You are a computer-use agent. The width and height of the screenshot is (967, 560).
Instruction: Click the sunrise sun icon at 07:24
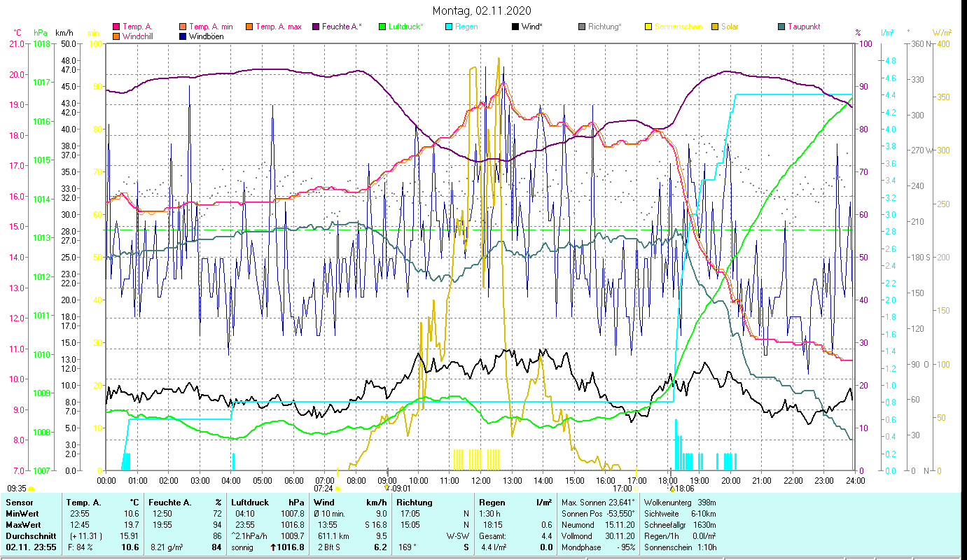click(338, 489)
